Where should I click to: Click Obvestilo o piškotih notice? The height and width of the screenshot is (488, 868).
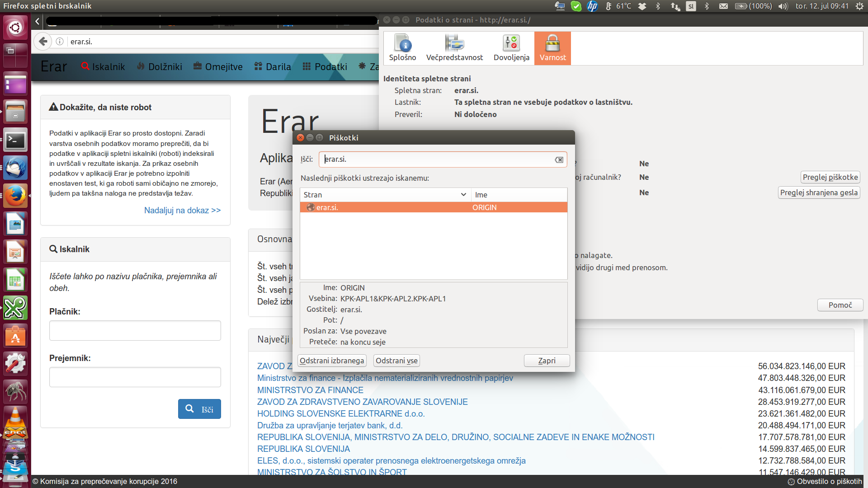825,482
